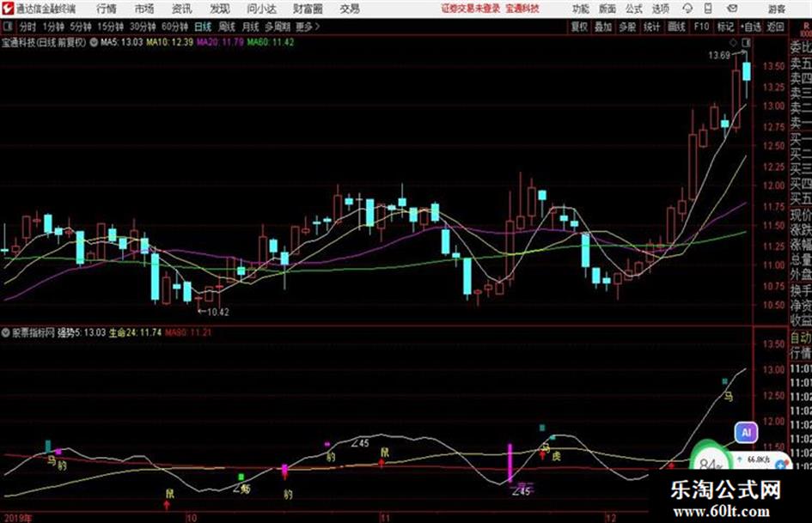The width and height of the screenshot is (812, 523).
Task: Expand the 更多 period options
Action: (308, 27)
